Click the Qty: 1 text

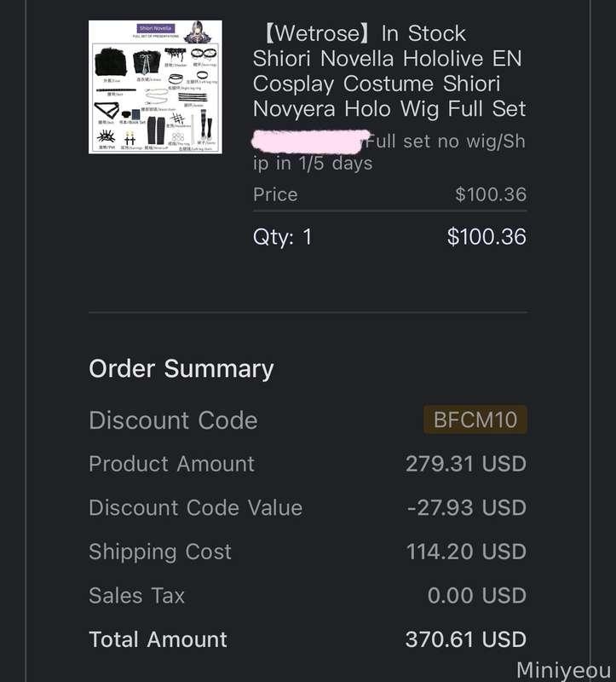pyautogui.click(x=283, y=238)
